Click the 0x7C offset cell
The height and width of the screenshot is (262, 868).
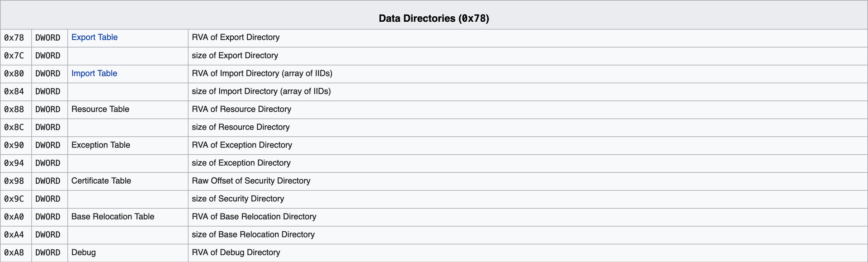point(16,56)
